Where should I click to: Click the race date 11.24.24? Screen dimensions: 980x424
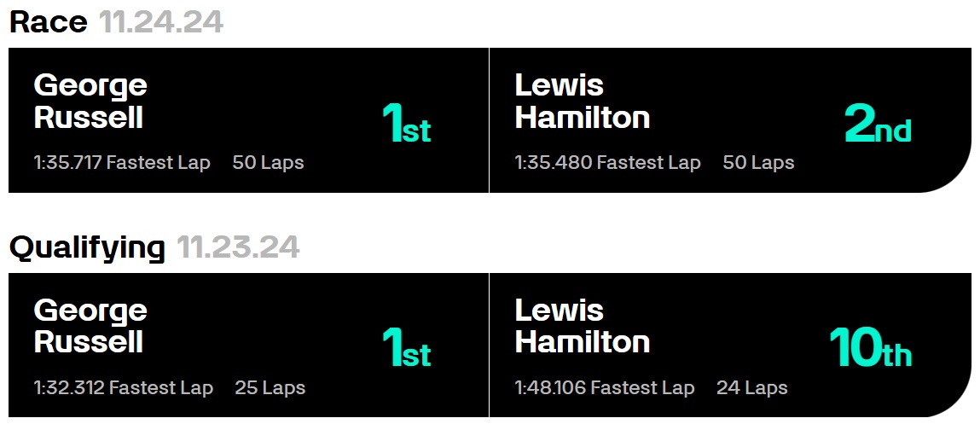point(161,22)
